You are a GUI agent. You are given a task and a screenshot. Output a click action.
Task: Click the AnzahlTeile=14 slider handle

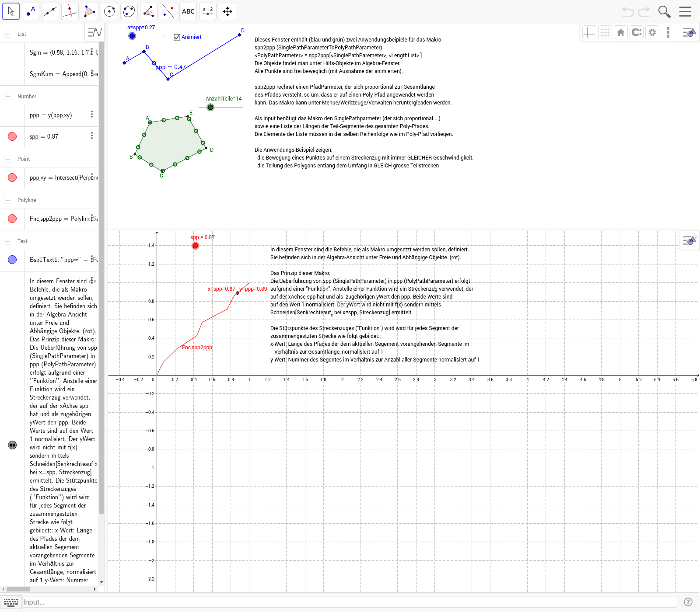(210, 107)
